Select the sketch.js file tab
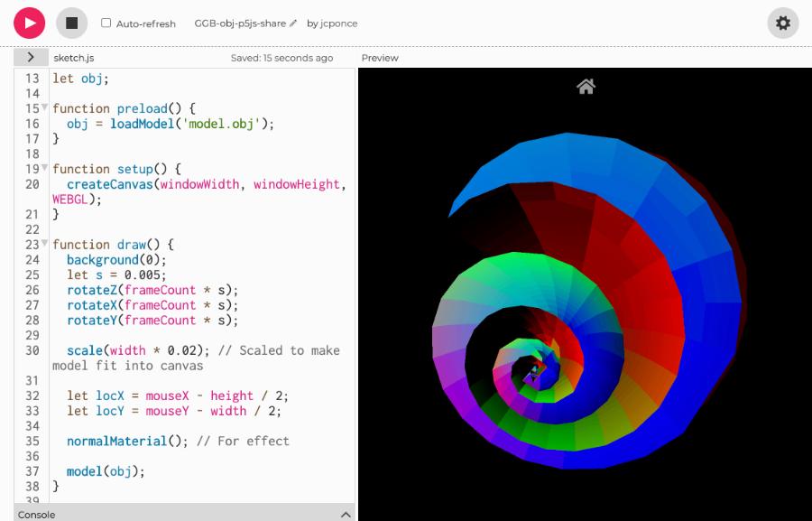The image size is (812, 521). pos(74,58)
